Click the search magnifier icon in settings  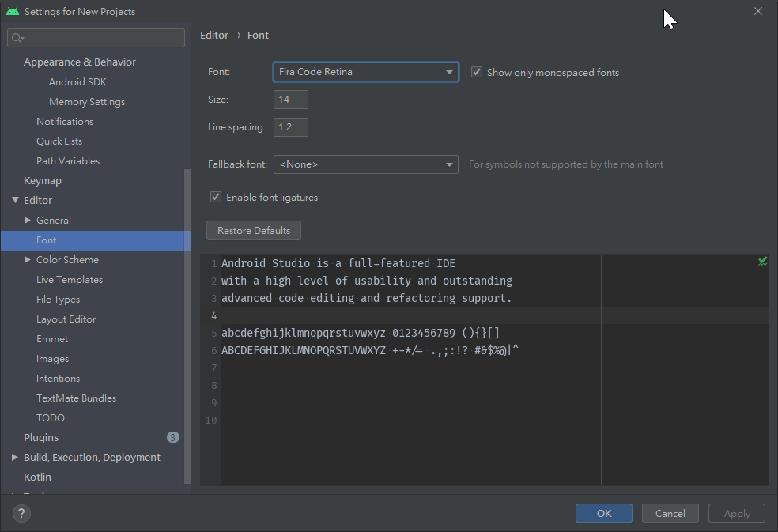(x=17, y=38)
